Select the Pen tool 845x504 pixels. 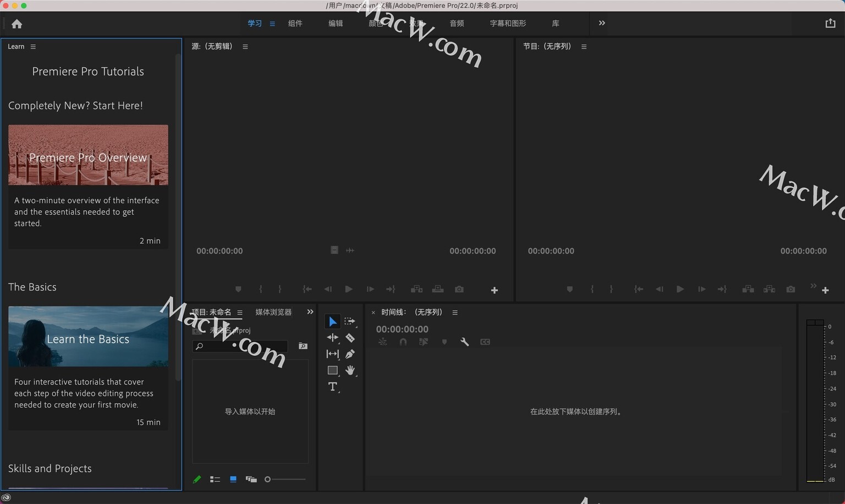(x=350, y=354)
